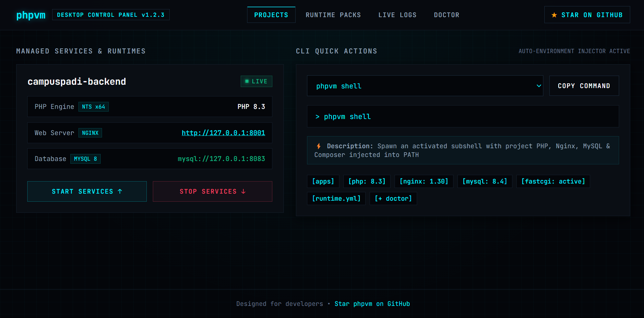Click the [runtime.yml] tag

pos(336,199)
